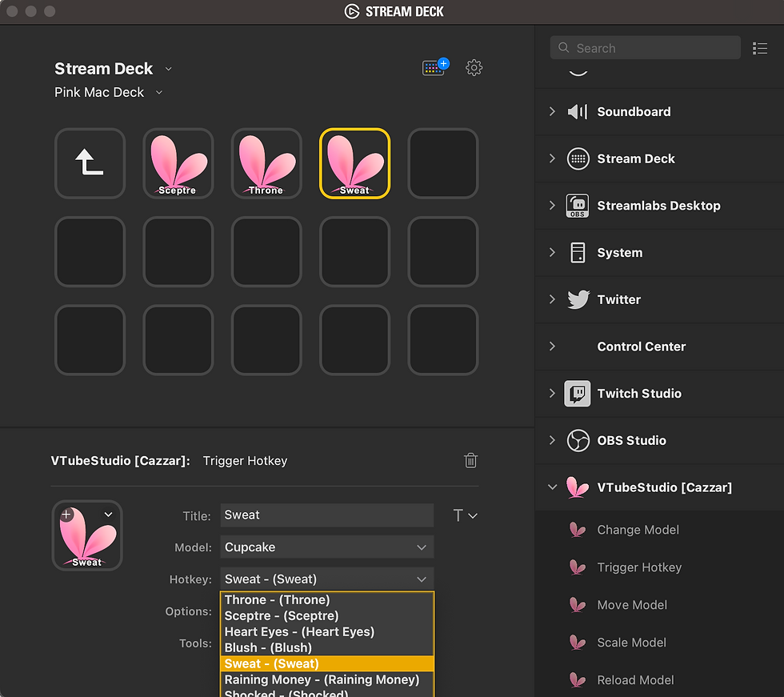Click the Reload Model action label
The height and width of the screenshot is (697, 784).
pos(635,680)
